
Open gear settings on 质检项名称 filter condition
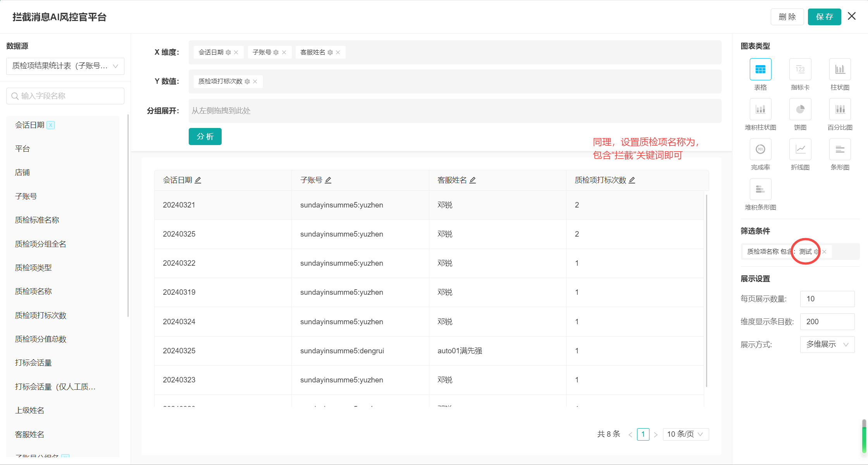point(816,252)
